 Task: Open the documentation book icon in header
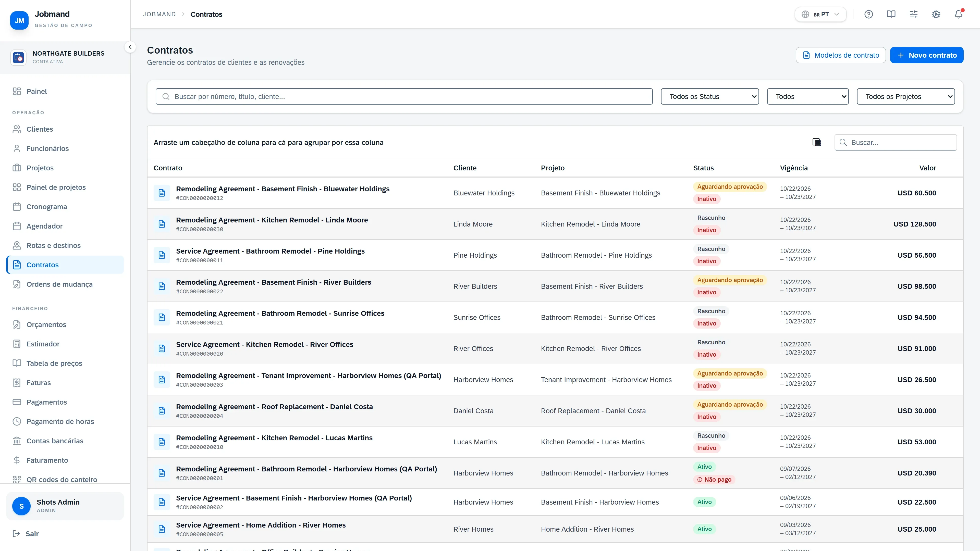[x=891, y=14]
